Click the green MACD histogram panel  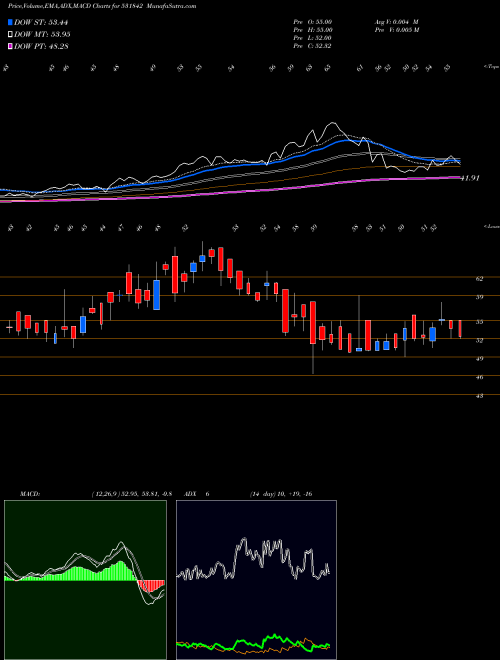(x=85, y=580)
